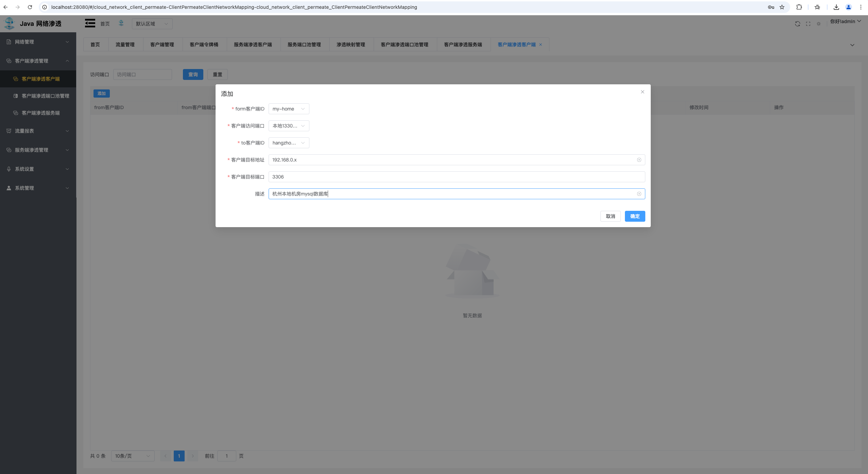Screen dimensions: 868x474
Task: Click the 系统管理 user icon
Action: [8, 188]
